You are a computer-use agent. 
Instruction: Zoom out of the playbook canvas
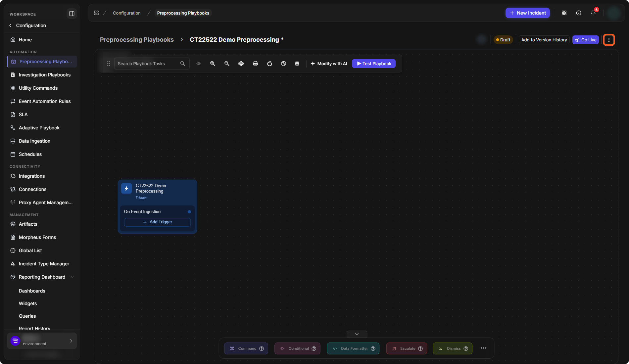coord(227,64)
